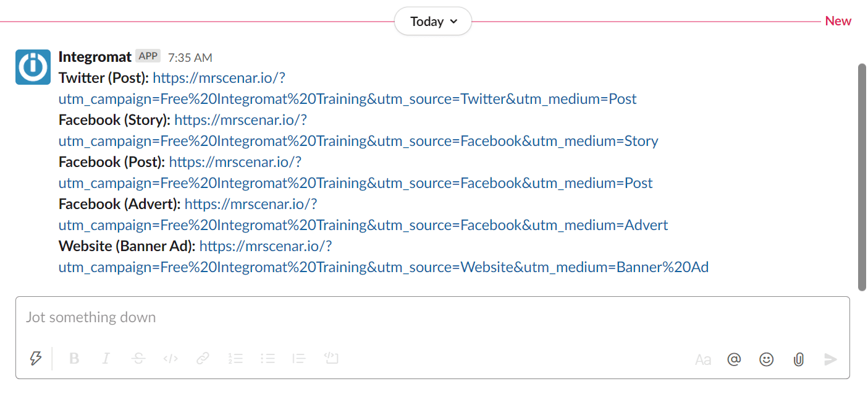Mention someone with the @ icon

tap(734, 359)
